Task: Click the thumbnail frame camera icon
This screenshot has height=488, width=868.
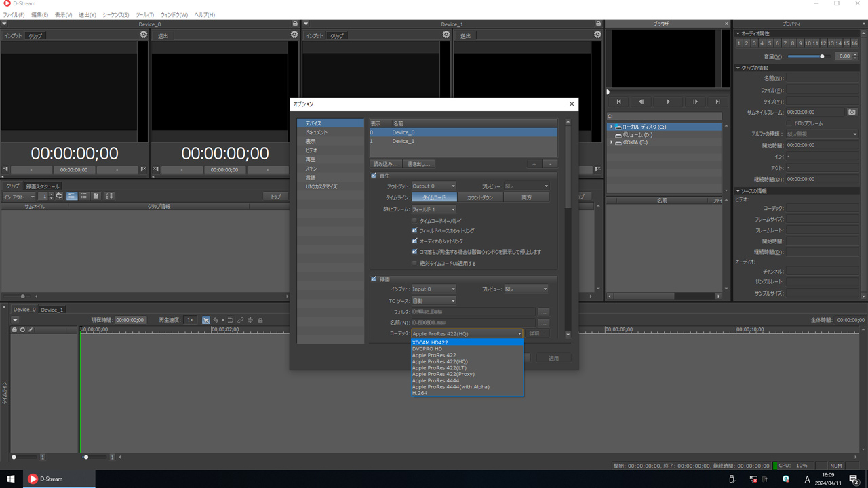Action: pos(852,112)
